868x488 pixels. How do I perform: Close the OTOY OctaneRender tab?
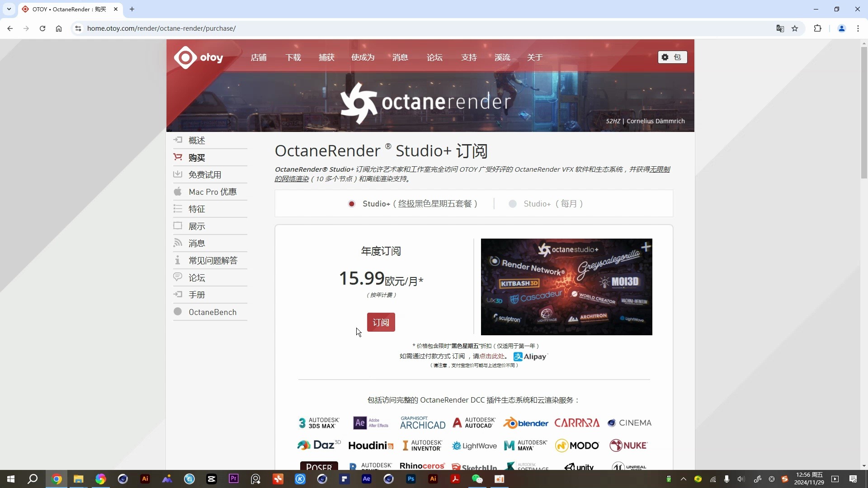[116, 9]
